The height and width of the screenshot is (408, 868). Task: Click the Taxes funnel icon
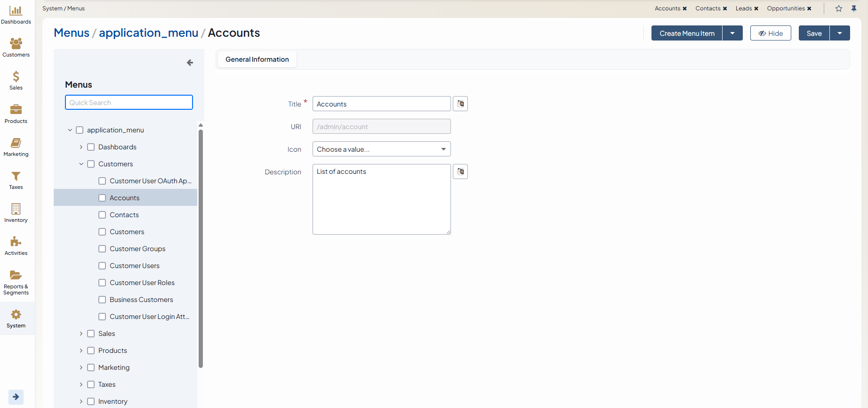(x=16, y=176)
